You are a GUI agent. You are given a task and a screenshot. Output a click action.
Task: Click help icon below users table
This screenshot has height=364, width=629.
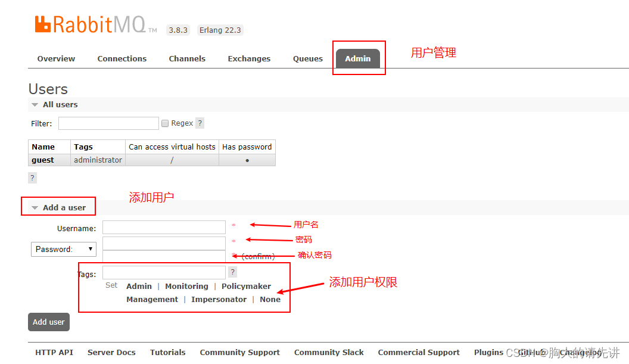33,178
